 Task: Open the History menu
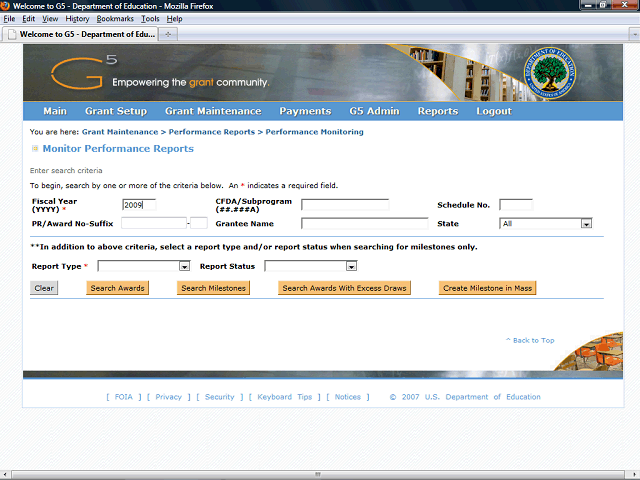pos(77,19)
